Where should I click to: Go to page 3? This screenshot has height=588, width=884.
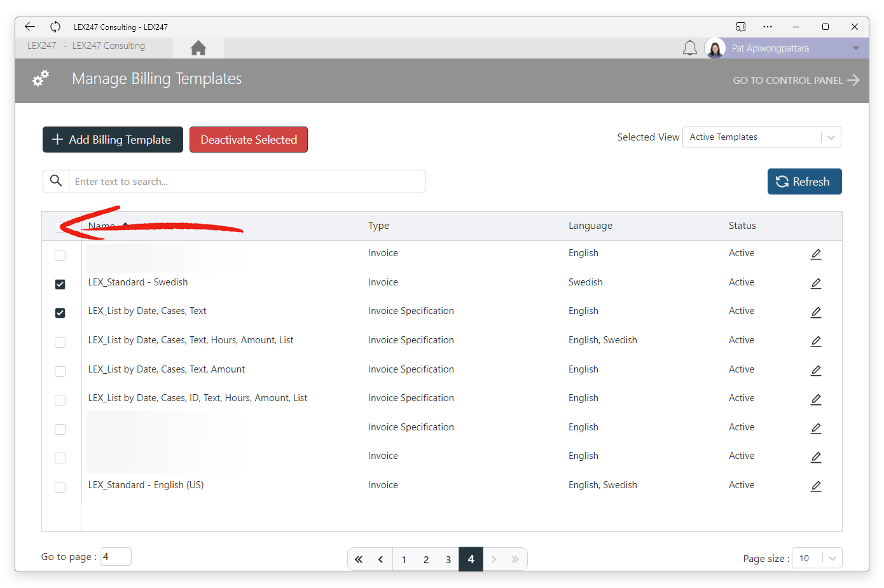tap(448, 559)
